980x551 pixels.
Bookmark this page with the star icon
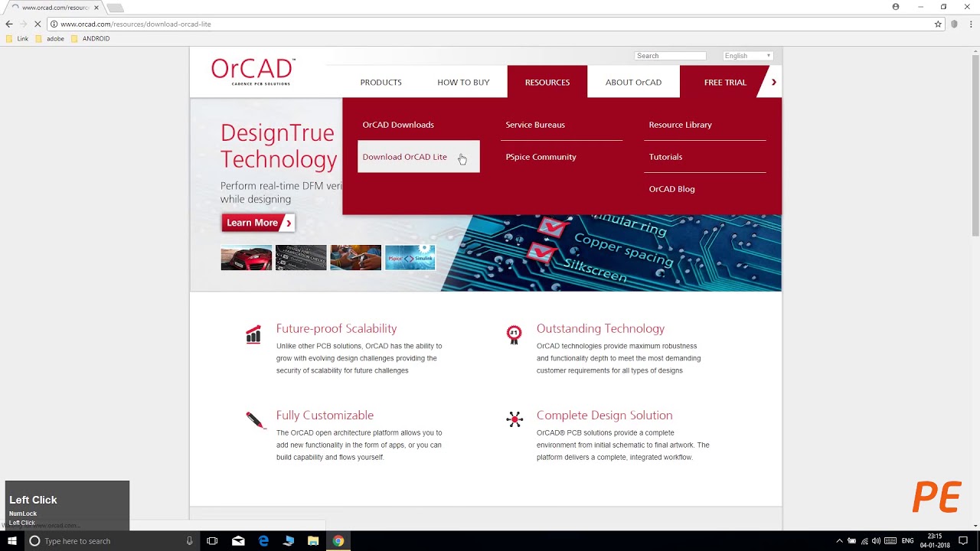click(938, 24)
